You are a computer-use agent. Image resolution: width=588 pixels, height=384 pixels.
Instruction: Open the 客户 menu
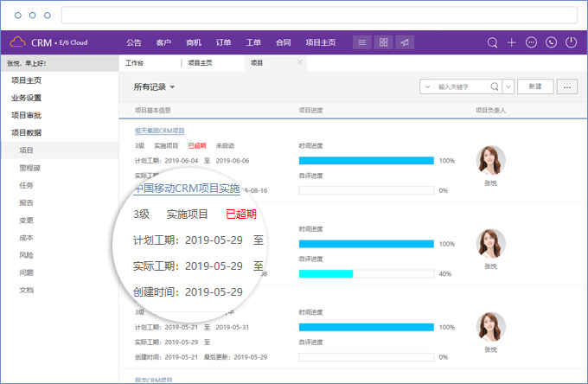[x=163, y=42]
